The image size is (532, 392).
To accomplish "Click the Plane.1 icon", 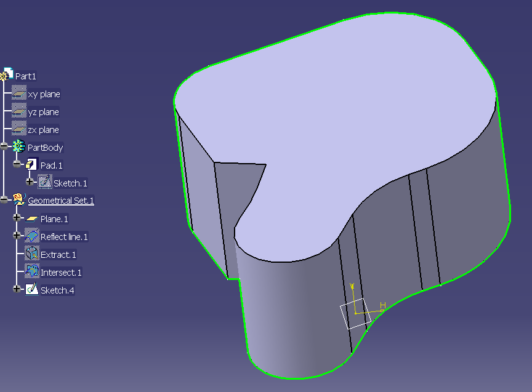I will click(32, 219).
